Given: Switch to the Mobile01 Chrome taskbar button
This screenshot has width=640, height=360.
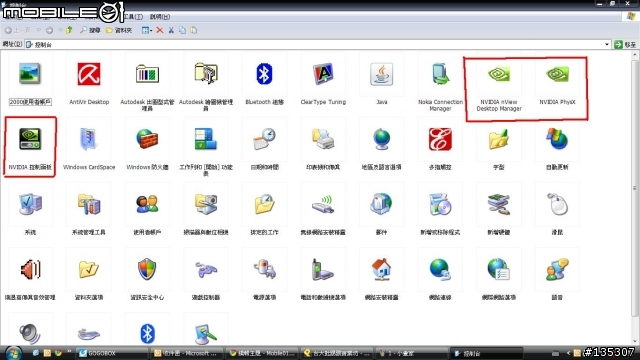Looking at the screenshot, I should coord(262,353).
